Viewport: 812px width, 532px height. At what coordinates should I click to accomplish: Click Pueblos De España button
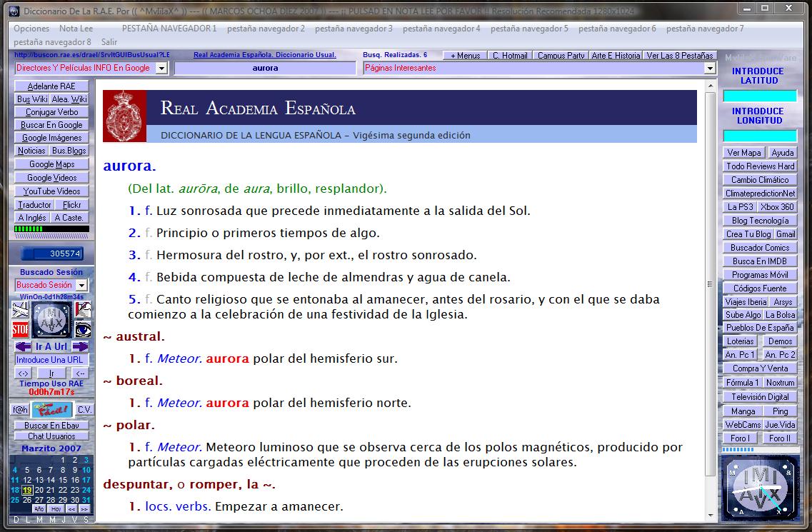click(760, 327)
